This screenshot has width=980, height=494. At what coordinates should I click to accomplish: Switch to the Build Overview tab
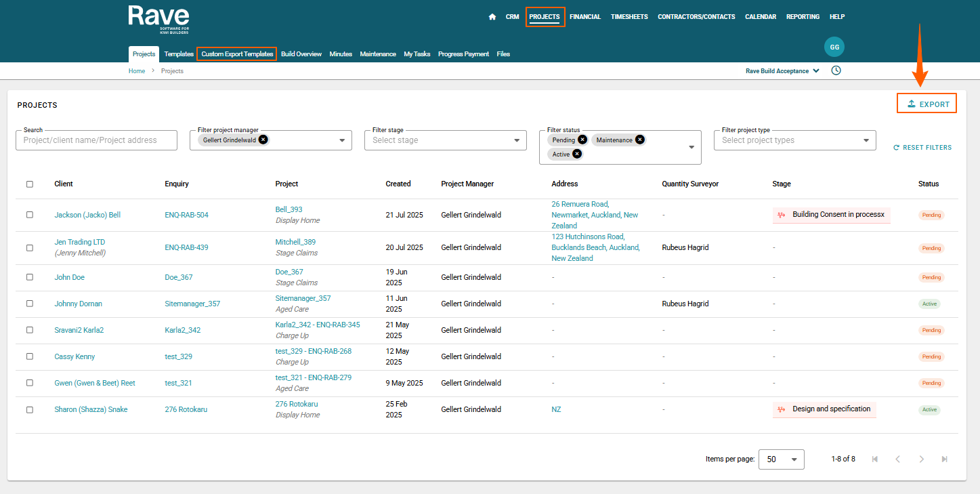(301, 54)
